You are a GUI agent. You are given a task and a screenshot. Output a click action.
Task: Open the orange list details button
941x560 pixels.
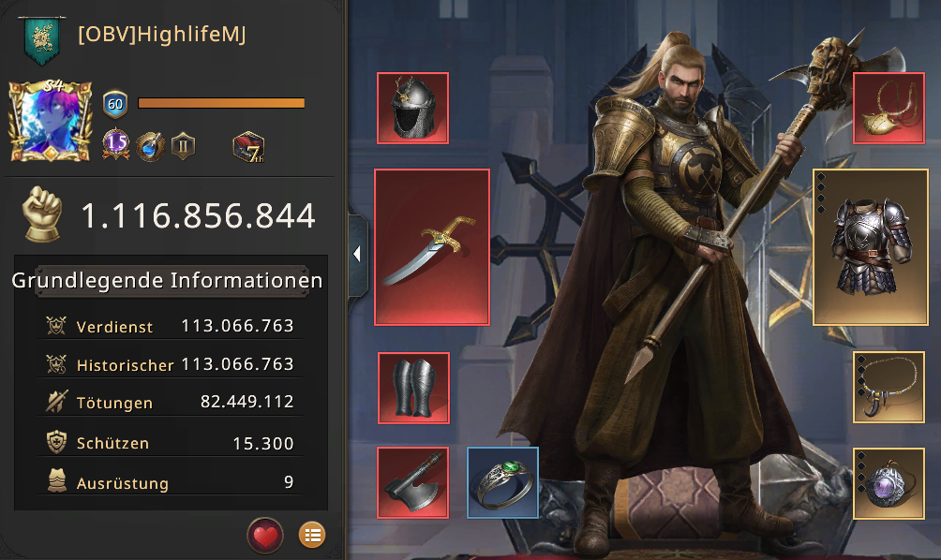(x=312, y=535)
